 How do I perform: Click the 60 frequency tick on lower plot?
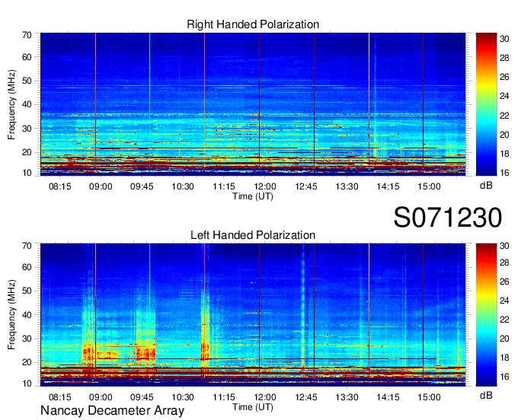coord(27,267)
